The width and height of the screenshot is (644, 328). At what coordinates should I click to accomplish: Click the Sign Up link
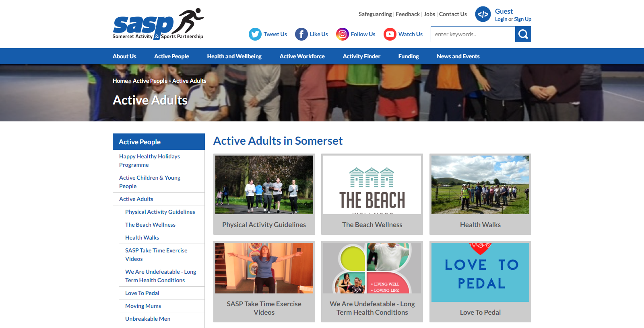(x=522, y=19)
